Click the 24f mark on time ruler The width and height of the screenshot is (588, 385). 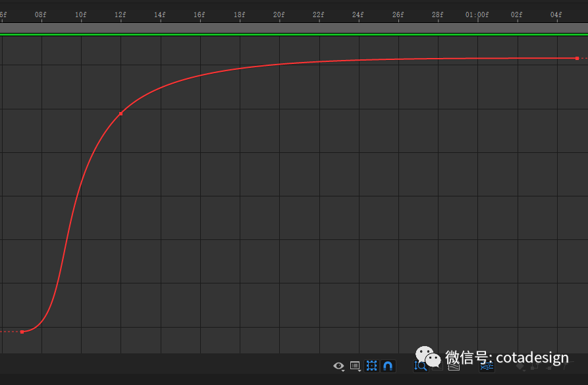click(x=358, y=15)
